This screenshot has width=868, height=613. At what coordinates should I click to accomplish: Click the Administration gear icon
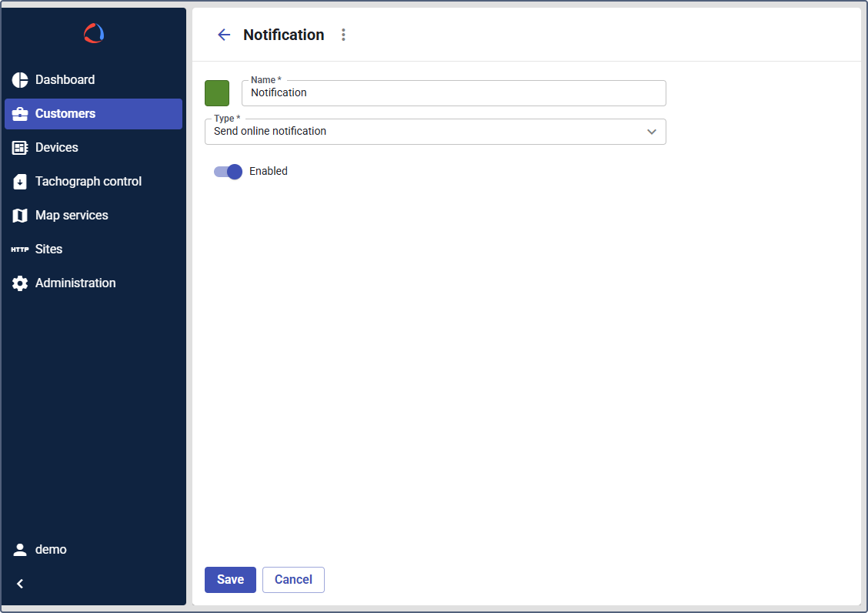[20, 283]
